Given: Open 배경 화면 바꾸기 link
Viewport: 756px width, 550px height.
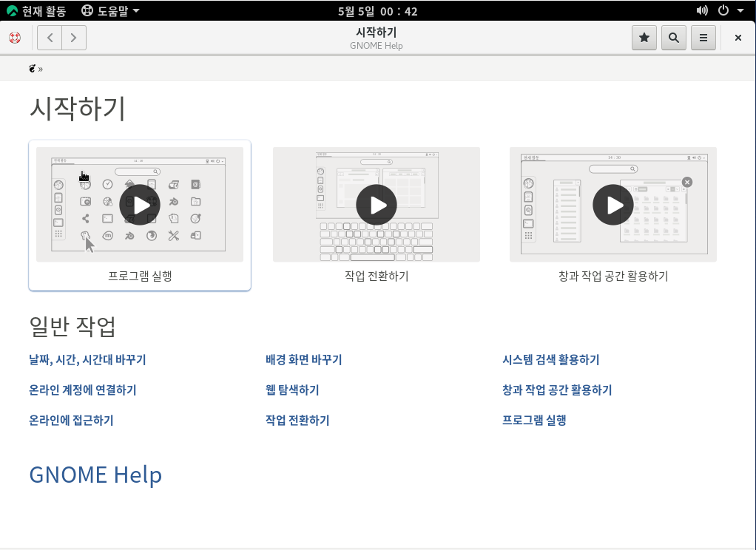Looking at the screenshot, I should pyautogui.click(x=304, y=359).
